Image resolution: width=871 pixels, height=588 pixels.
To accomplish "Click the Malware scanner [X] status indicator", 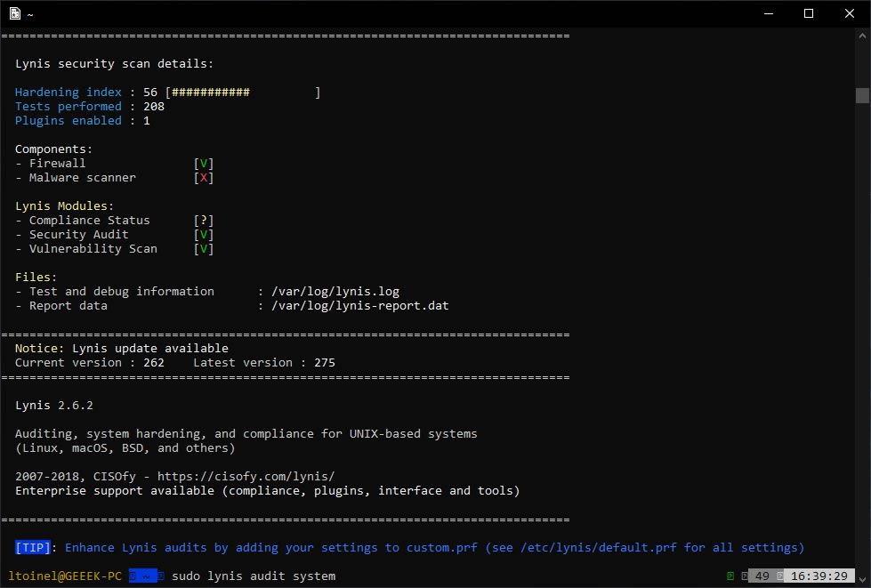I will coord(204,178).
